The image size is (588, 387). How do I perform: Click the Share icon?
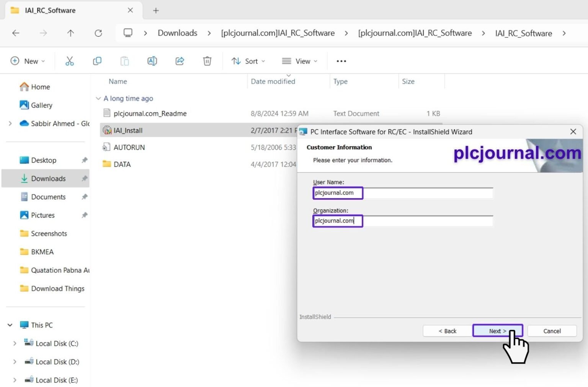(180, 61)
